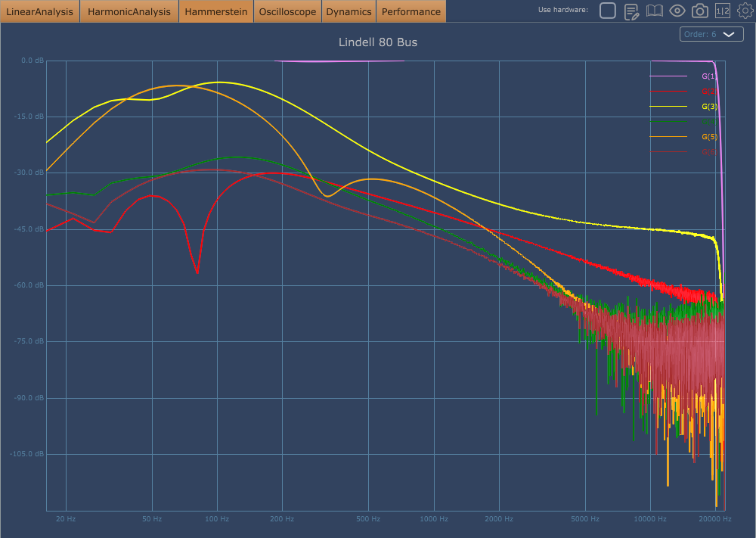The image size is (756, 538).
Task: Click the 1000 Hz axis label
Action: pyautogui.click(x=434, y=519)
